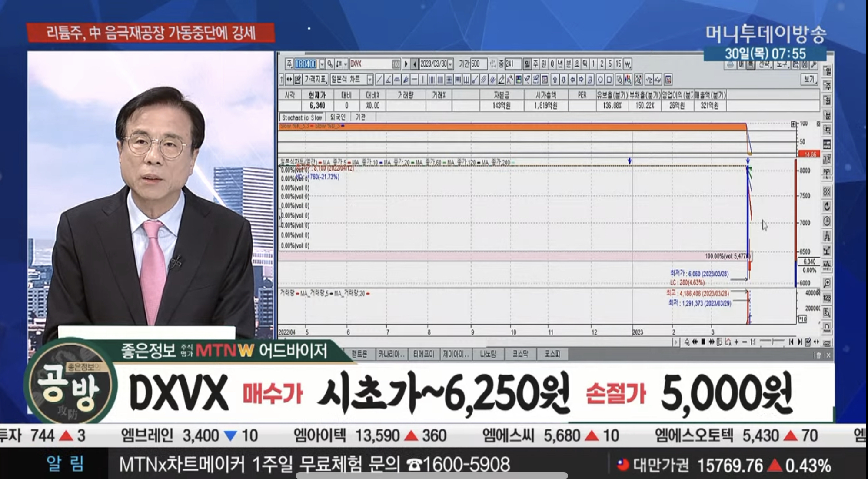Viewport: 868px width, 479px height.
Task: Toggle weekly period button 주
Action: pyautogui.click(x=535, y=64)
